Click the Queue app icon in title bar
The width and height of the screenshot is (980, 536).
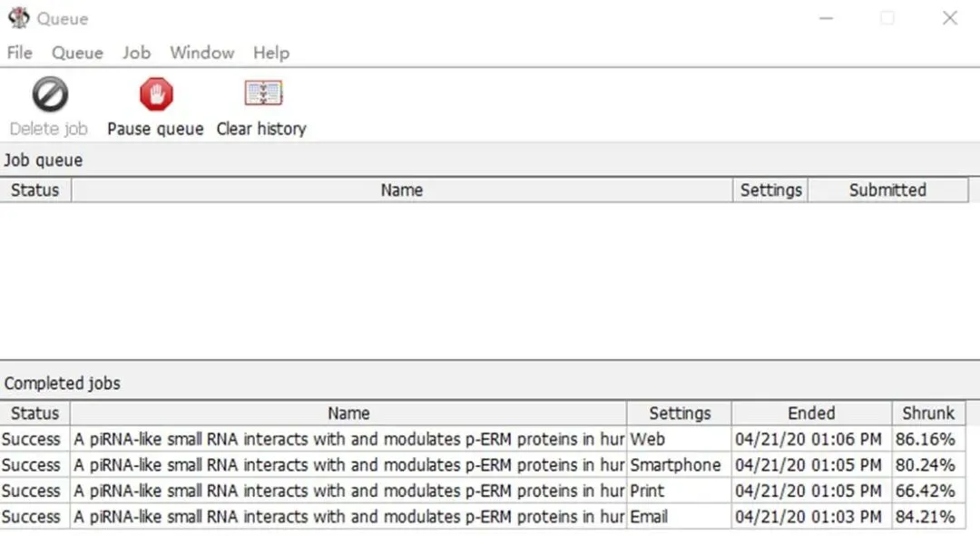18,18
